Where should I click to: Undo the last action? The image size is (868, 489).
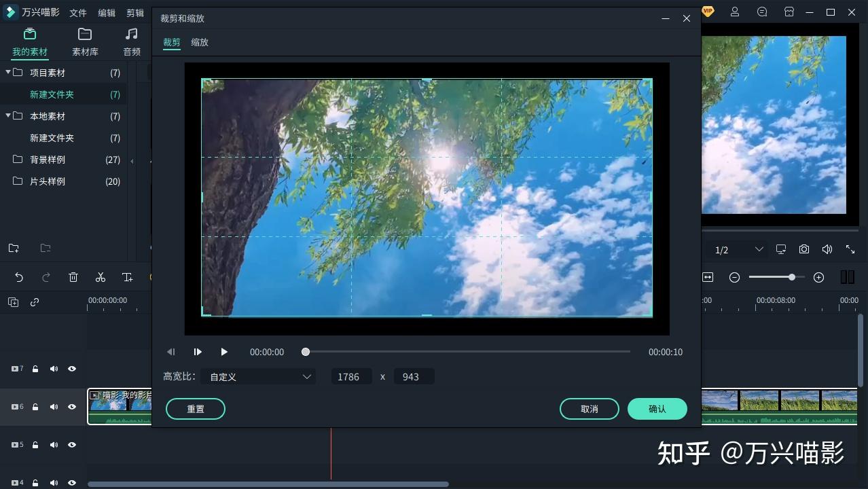coord(18,277)
